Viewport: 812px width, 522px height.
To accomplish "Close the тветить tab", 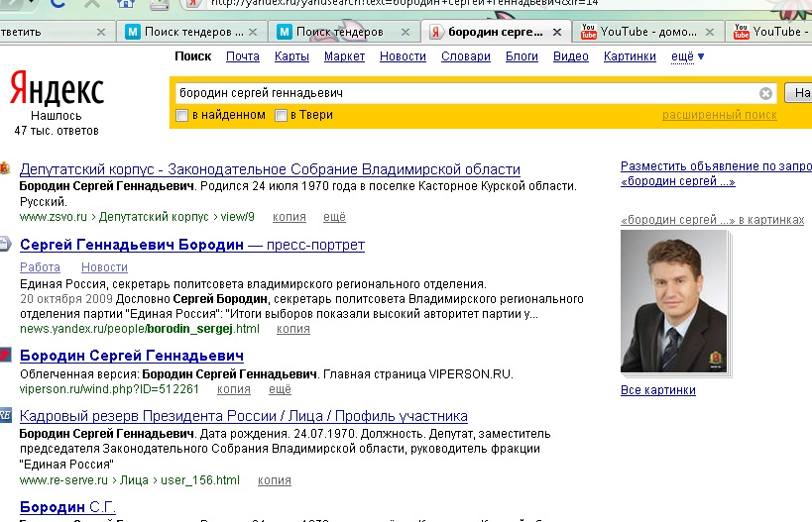I will [x=101, y=32].
